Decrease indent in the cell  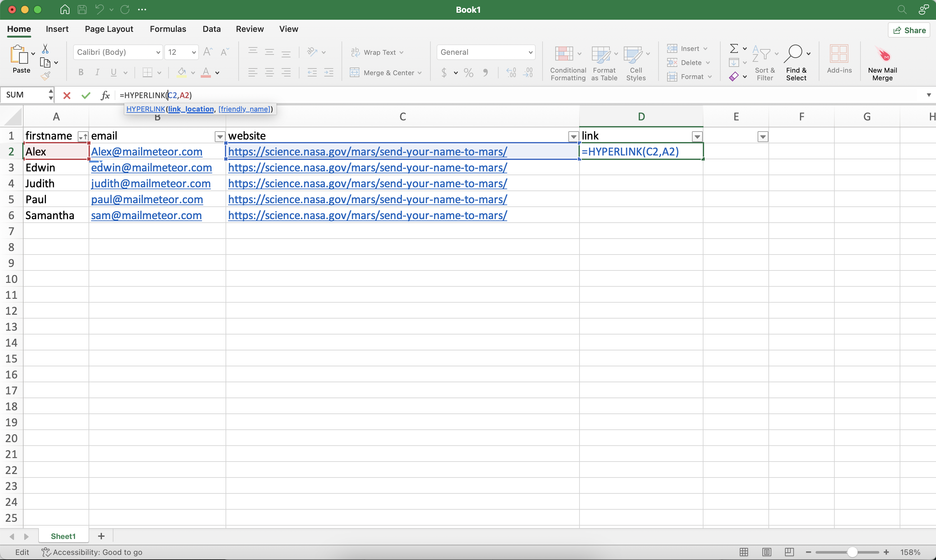tap(312, 72)
